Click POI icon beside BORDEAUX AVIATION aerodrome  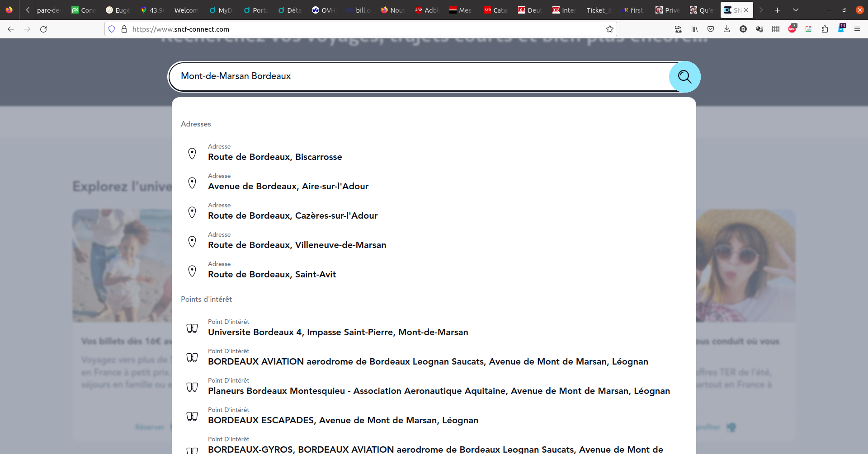click(192, 358)
